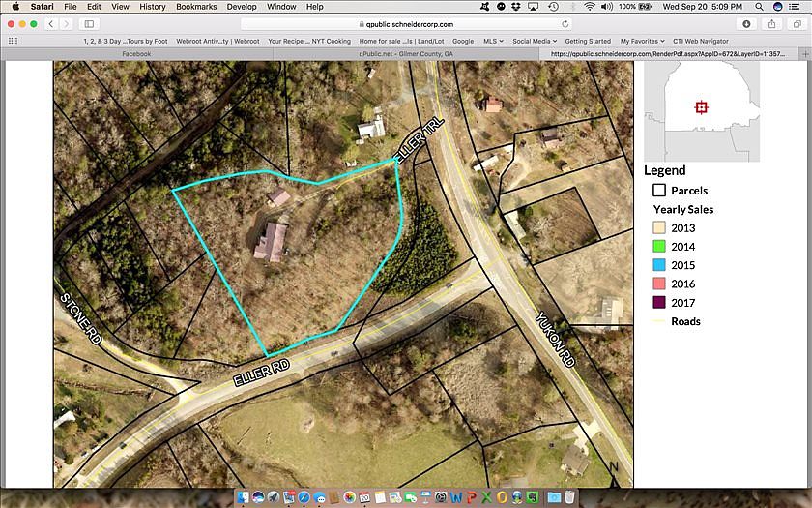Open the Trash in the Dock
Screen dimensions: 812x508
coord(569,497)
